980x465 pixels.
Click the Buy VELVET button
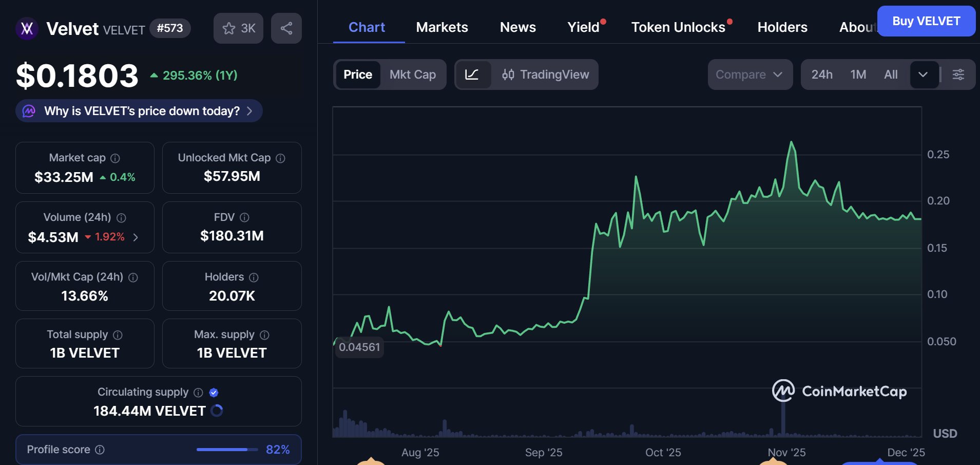tap(926, 21)
